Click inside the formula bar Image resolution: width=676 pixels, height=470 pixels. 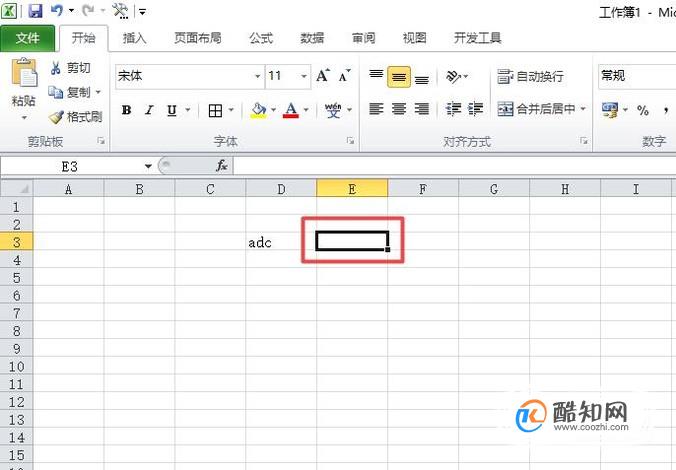pyautogui.click(x=454, y=166)
